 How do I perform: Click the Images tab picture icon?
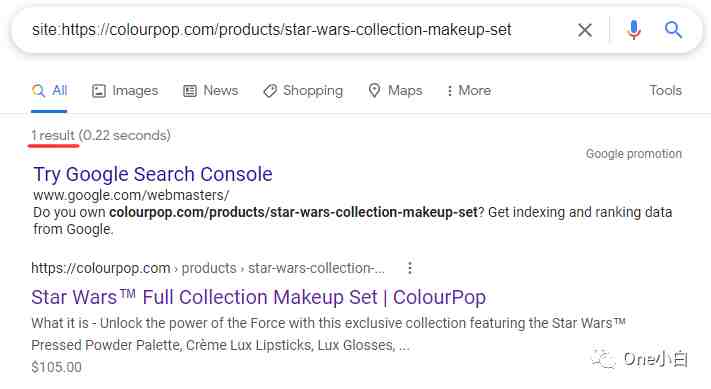click(99, 91)
